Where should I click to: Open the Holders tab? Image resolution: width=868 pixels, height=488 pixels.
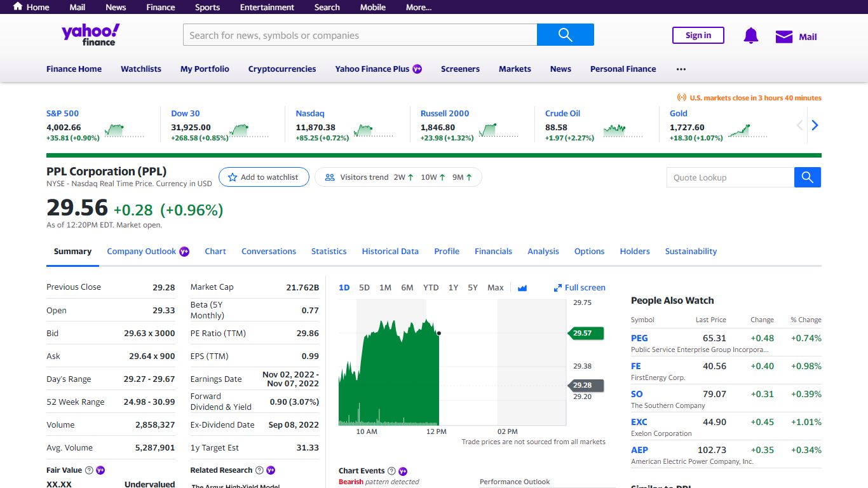(635, 251)
